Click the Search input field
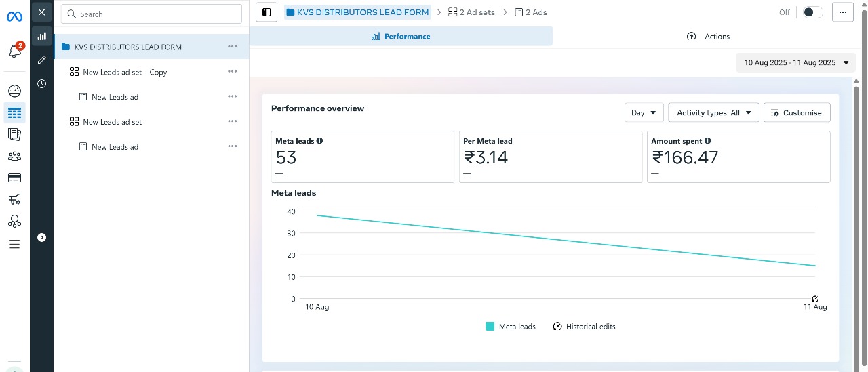This screenshot has height=372, width=868. (151, 14)
